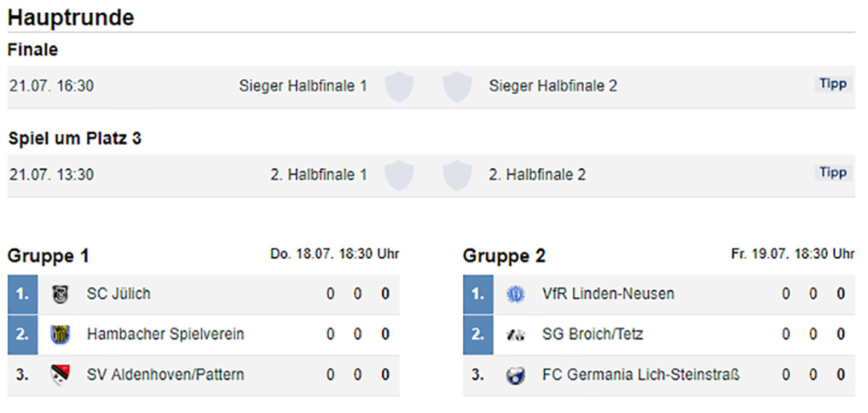Select the SG Broich/Tetz team name
This screenshot has width=868, height=413.
pyautogui.click(x=592, y=335)
